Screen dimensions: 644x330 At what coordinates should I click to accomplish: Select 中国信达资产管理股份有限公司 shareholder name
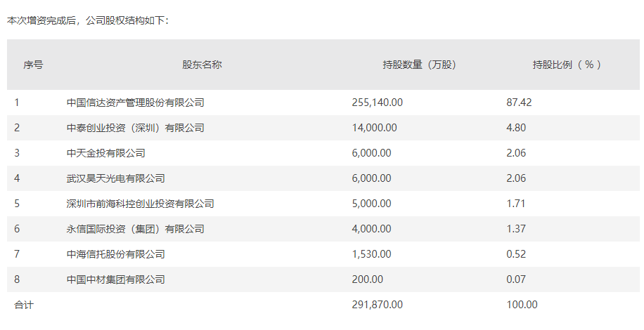135,103
